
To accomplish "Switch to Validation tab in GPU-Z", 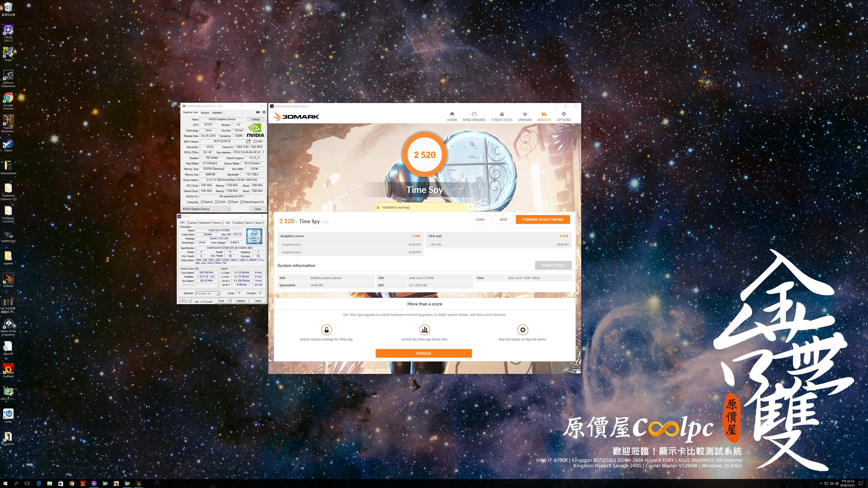I will [217, 113].
